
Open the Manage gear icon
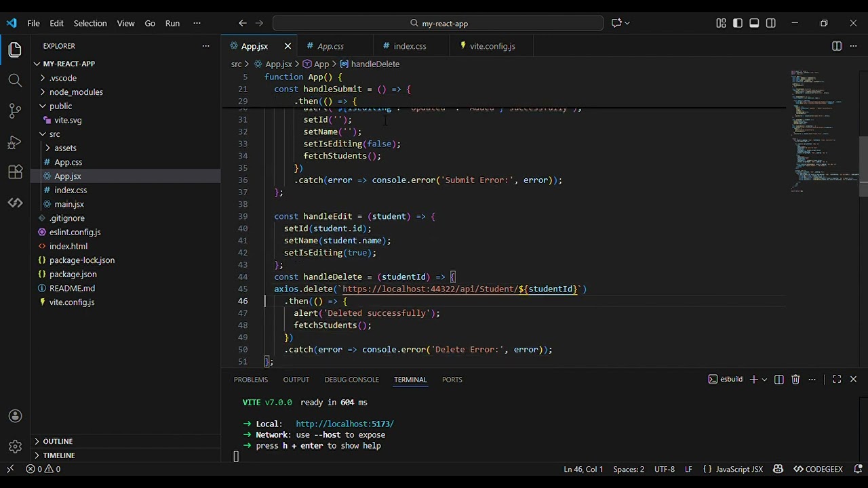point(15,447)
